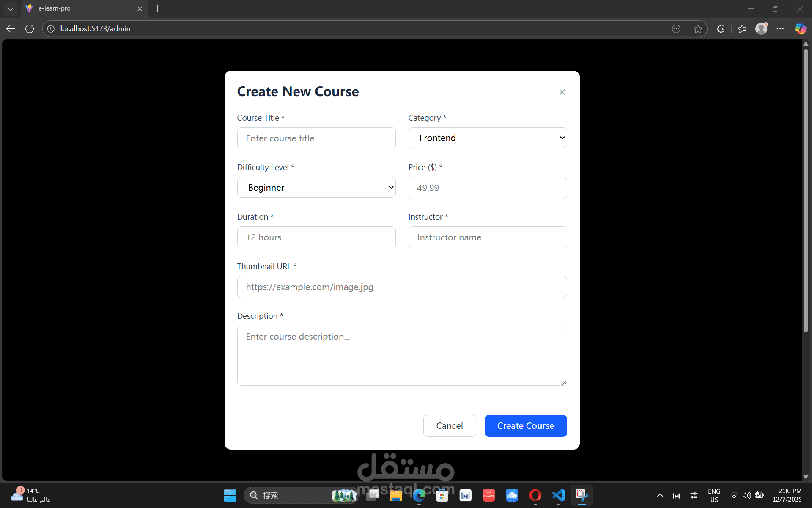Focus the Price field
The width and height of the screenshot is (812, 508).
point(487,188)
